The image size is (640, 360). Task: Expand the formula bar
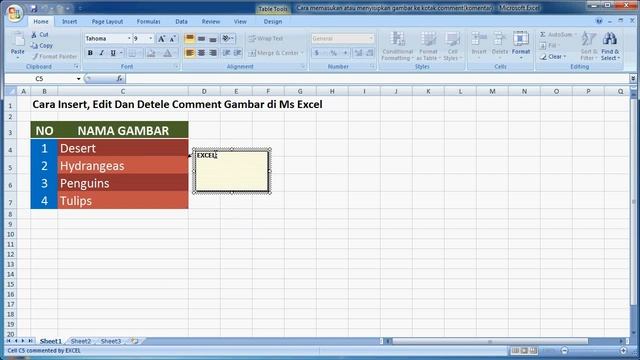click(x=633, y=78)
